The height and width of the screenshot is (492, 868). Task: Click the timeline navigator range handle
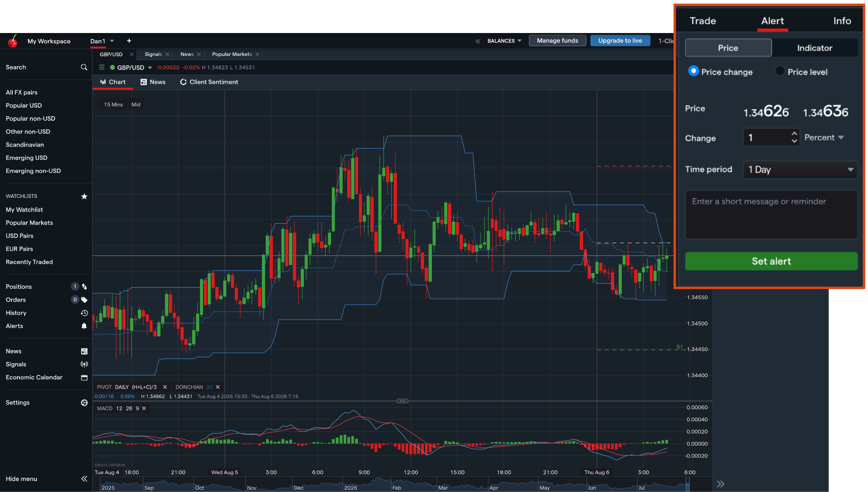[x=687, y=484]
